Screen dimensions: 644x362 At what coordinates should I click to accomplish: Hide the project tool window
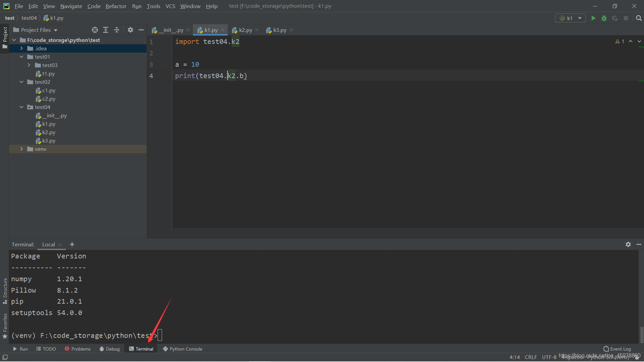coord(141,30)
